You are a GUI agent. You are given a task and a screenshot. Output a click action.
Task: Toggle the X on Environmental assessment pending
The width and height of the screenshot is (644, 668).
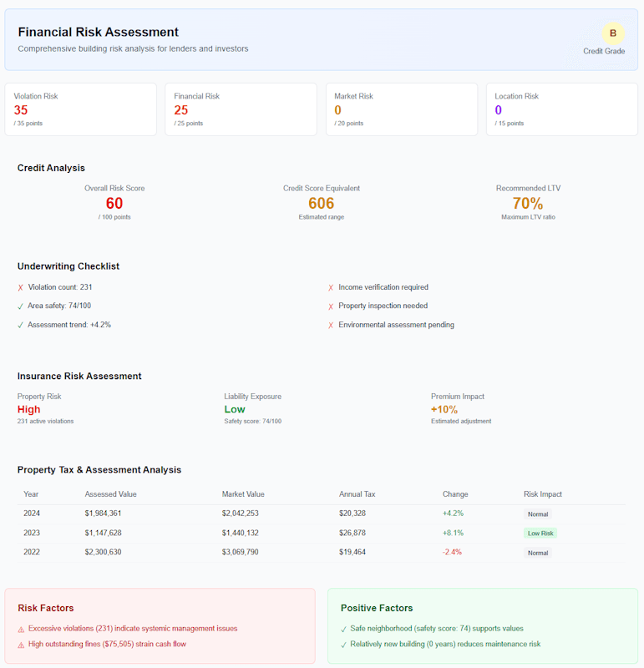tap(332, 325)
